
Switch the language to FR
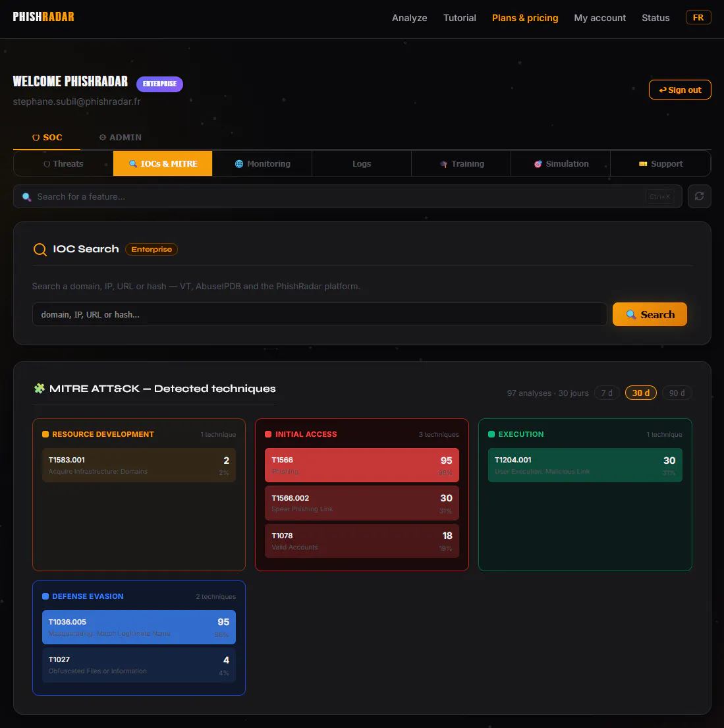[x=698, y=17]
